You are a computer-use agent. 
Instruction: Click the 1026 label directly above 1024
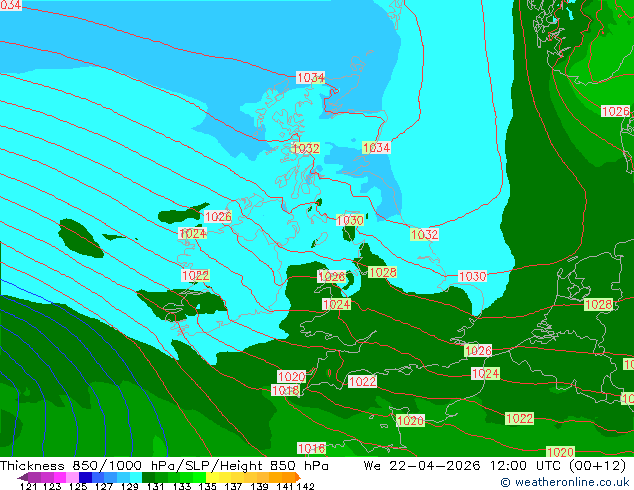[x=218, y=217]
